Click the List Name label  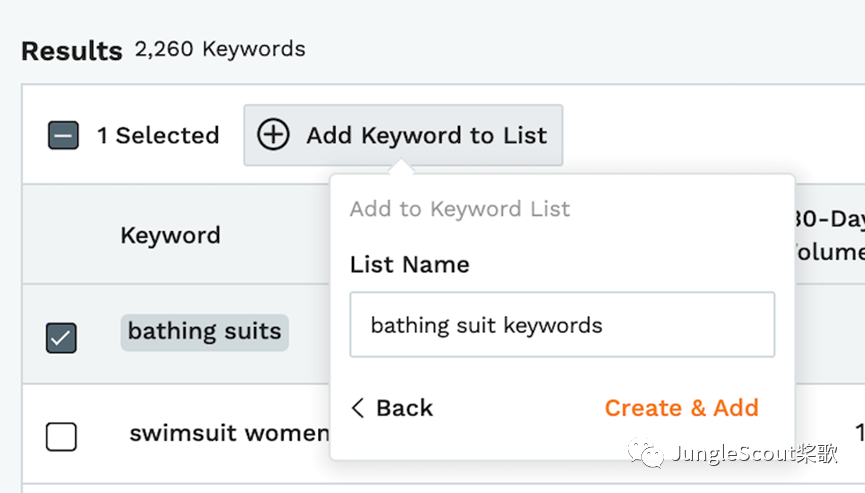click(409, 265)
